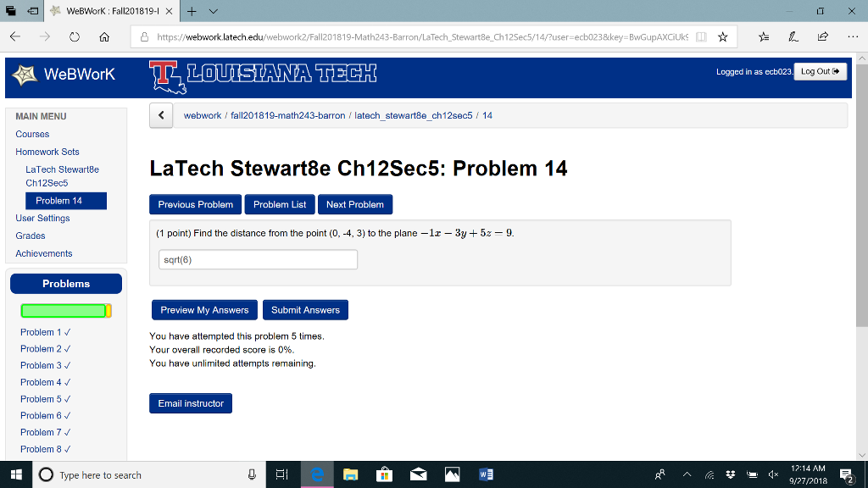
Task: Click the answer field containing sqrt(6)
Action: (257, 259)
